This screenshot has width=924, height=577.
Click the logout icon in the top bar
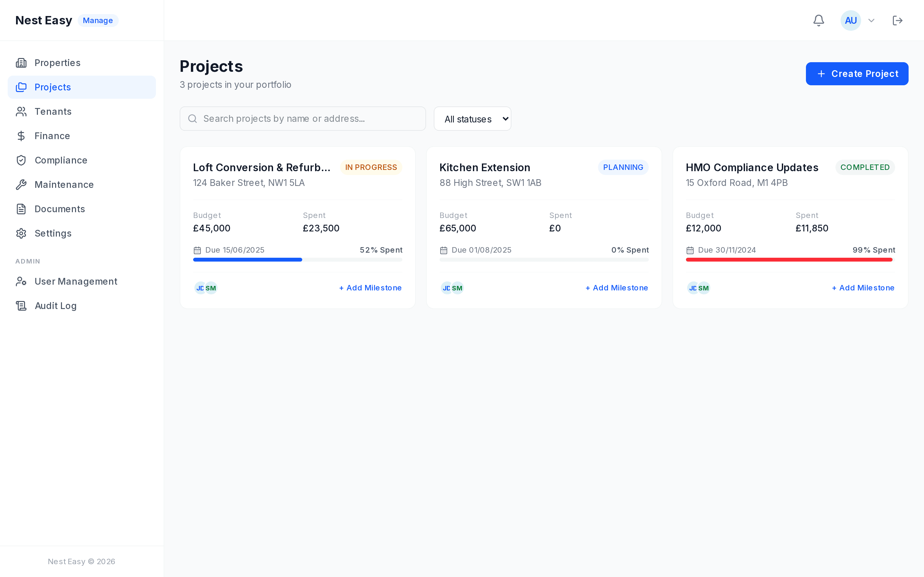[x=898, y=20]
